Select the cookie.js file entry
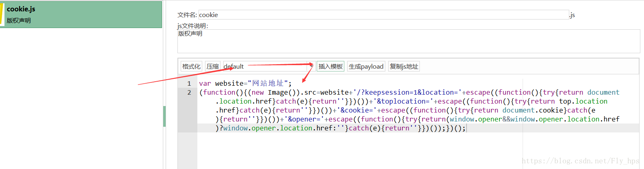The width and height of the screenshot is (644, 169). coord(81,14)
